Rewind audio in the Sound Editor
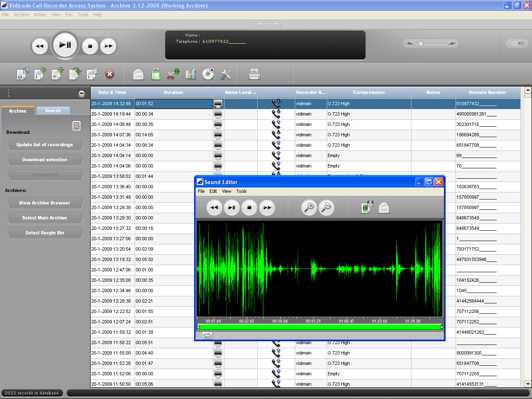This screenshot has width=532, height=399. [x=214, y=207]
